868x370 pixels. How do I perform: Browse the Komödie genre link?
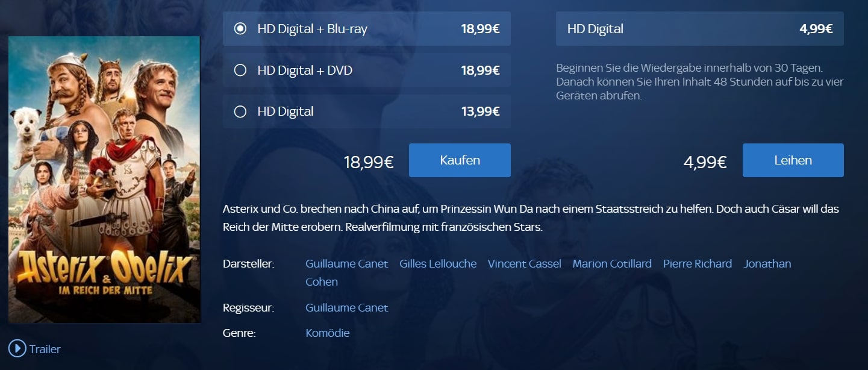tap(328, 333)
